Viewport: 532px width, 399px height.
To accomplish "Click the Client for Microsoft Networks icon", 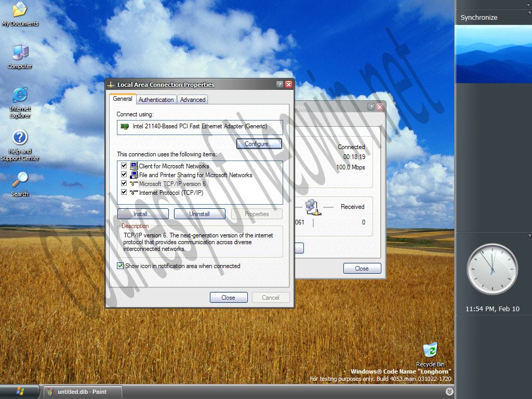I will point(134,166).
